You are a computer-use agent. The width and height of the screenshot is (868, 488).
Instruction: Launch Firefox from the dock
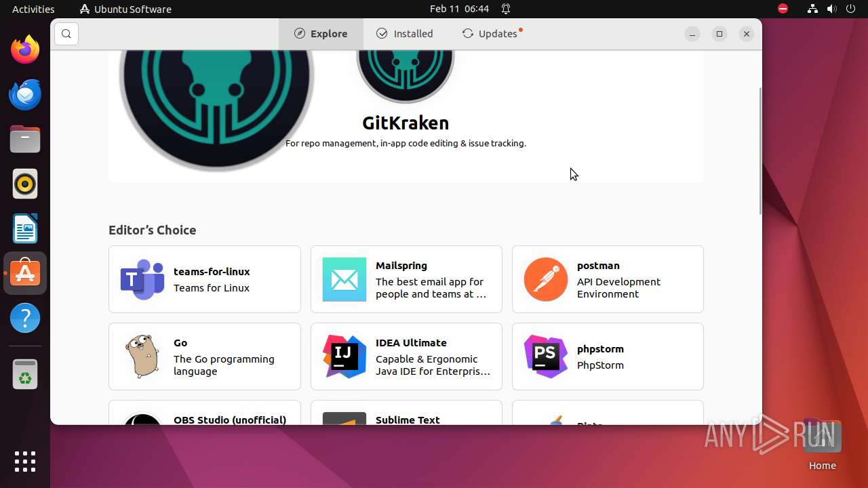pos(25,49)
